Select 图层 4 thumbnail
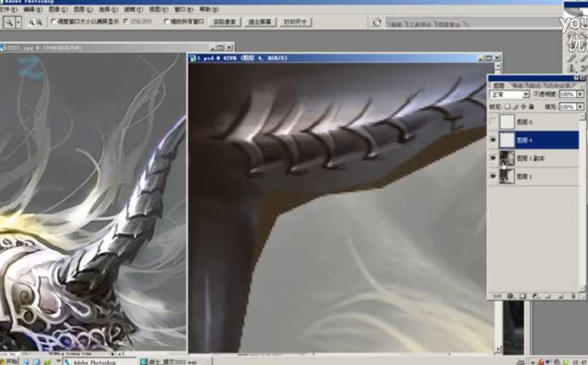 click(507, 140)
